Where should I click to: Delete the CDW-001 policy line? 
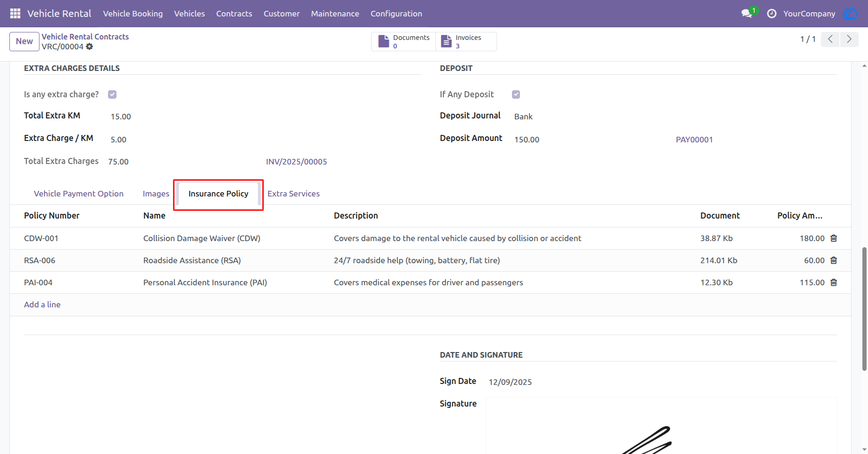pos(834,238)
